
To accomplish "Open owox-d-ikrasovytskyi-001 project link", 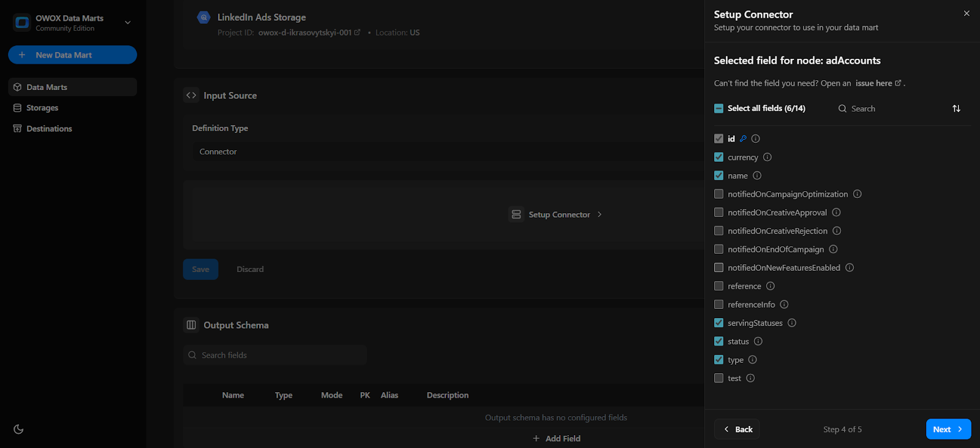I will [309, 32].
